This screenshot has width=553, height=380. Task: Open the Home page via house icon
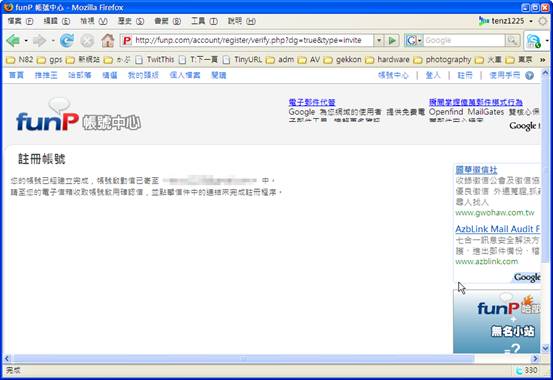pyautogui.click(x=108, y=41)
